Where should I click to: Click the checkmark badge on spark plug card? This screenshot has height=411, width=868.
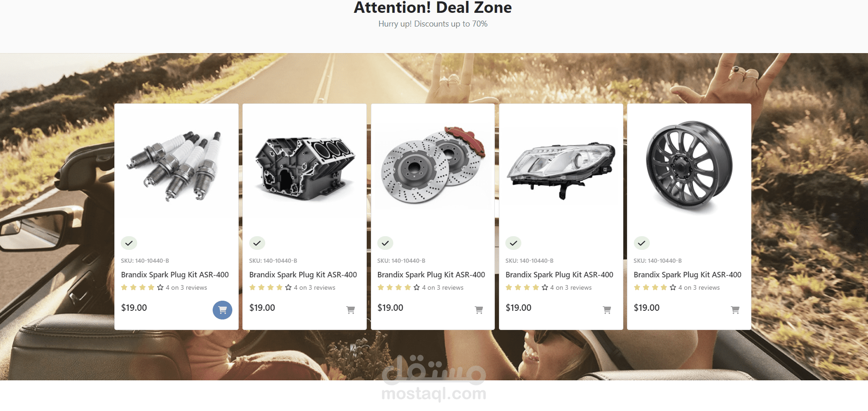point(129,243)
